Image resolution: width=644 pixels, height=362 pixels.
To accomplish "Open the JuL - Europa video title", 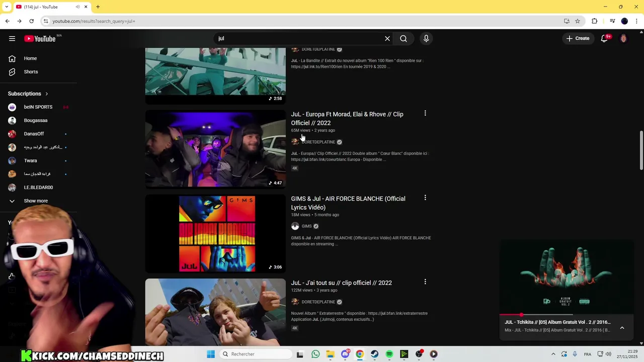I will click(x=347, y=119).
